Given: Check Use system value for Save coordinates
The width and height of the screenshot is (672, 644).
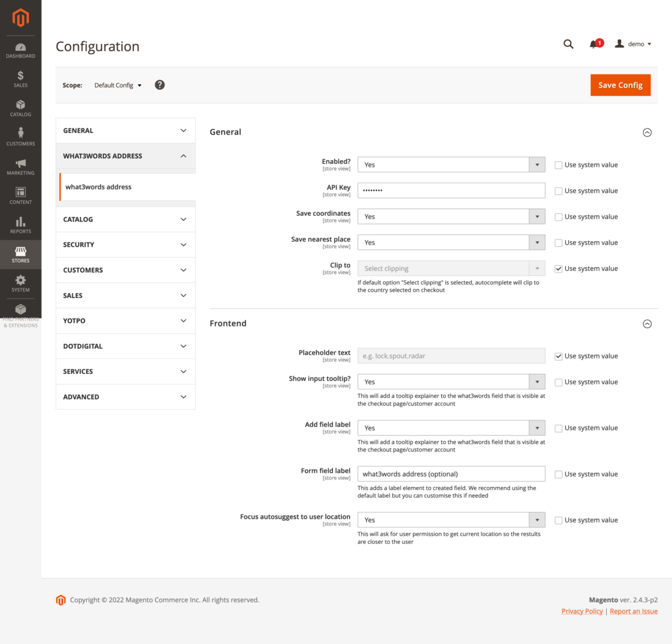Looking at the screenshot, I should tap(558, 217).
